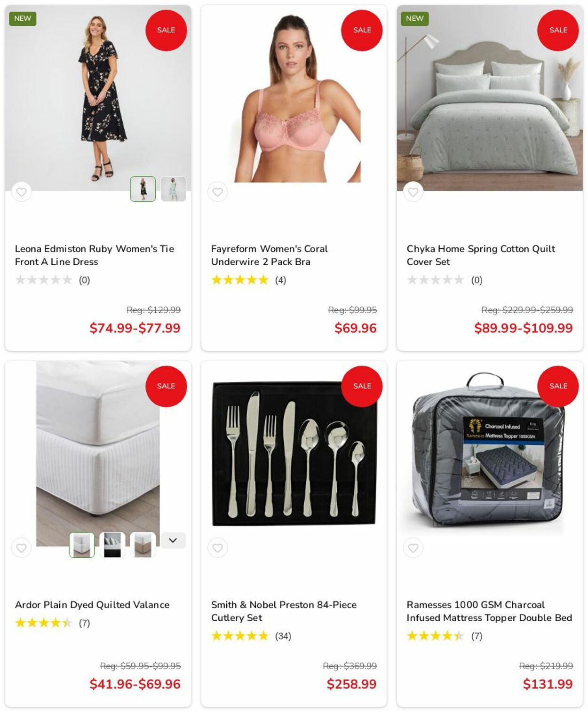Choose beige valance colour swatch
The width and height of the screenshot is (588, 712).
pyautogui.click(x=143, y=545)
